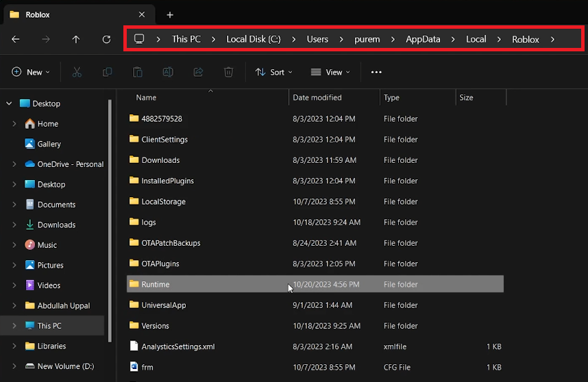Add a new tab with plus button

point(170,14)
